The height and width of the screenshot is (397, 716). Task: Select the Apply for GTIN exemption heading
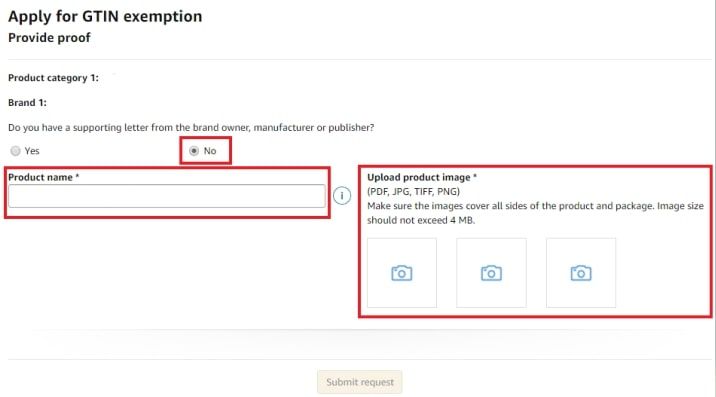point(105,16)
